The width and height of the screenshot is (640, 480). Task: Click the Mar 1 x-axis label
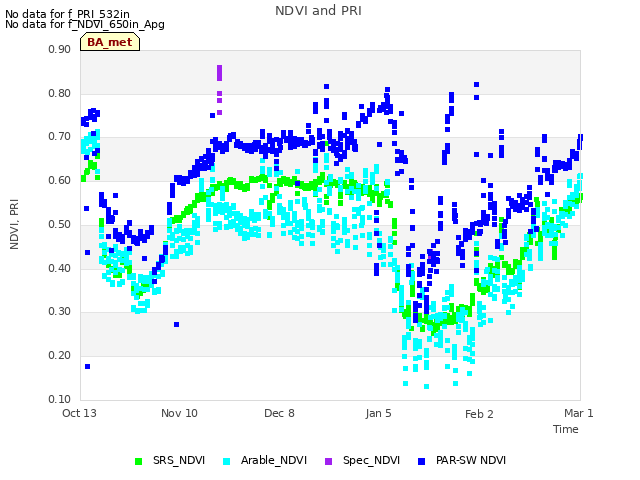[x=578, y=413]
